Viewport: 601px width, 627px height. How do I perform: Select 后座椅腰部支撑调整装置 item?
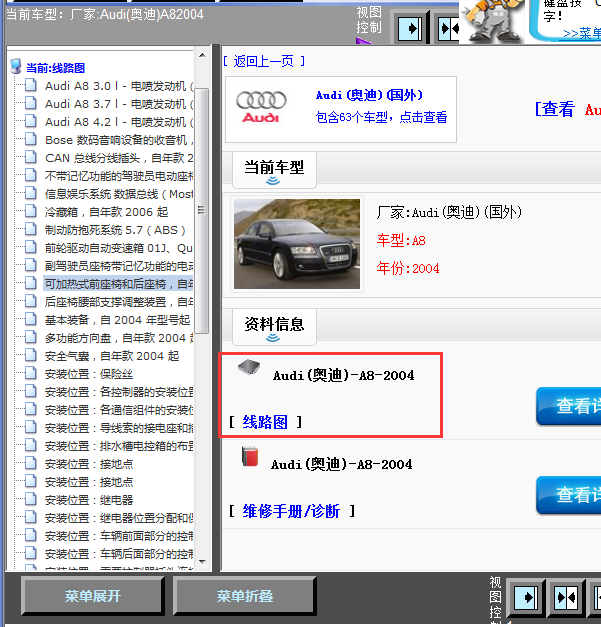[119, 302]
